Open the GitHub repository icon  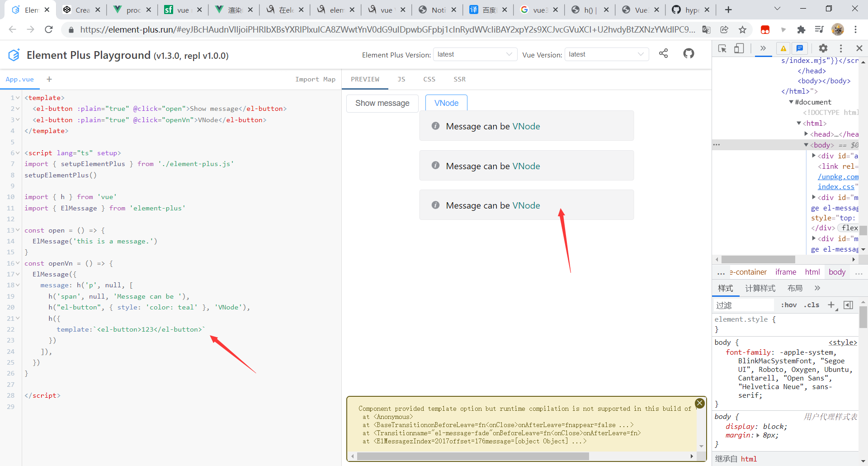coord(689,53)
